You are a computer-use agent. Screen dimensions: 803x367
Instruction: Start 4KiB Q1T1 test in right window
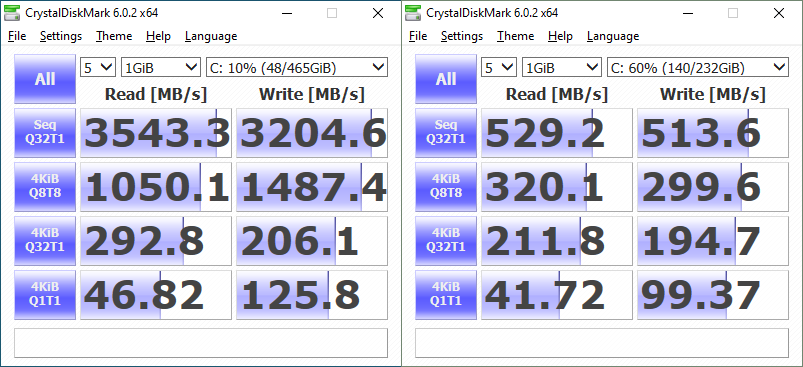[446, 295]
